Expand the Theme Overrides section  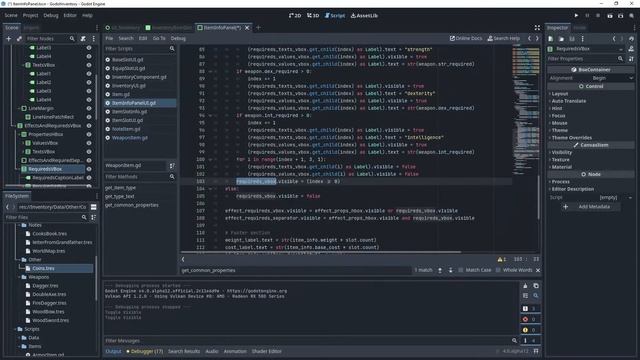pos(571,138)
